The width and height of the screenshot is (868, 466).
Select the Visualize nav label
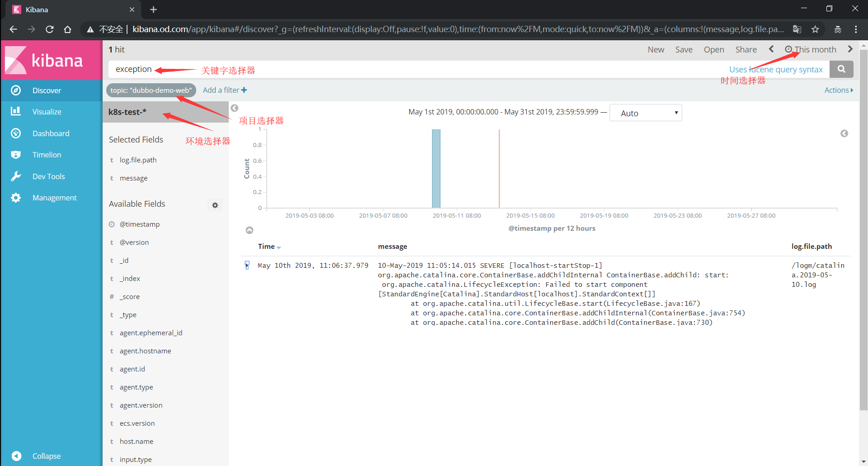47,112
